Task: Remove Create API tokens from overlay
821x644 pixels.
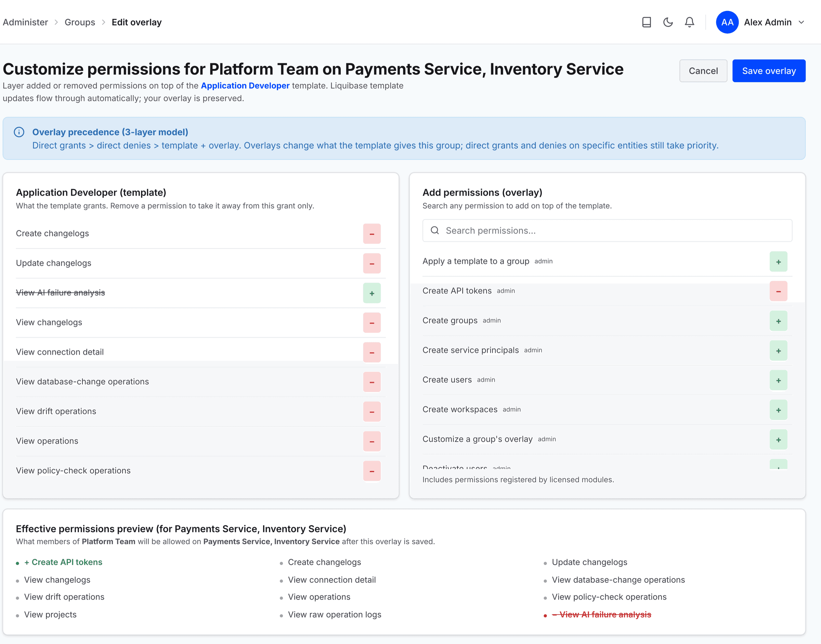Action: 778,291
